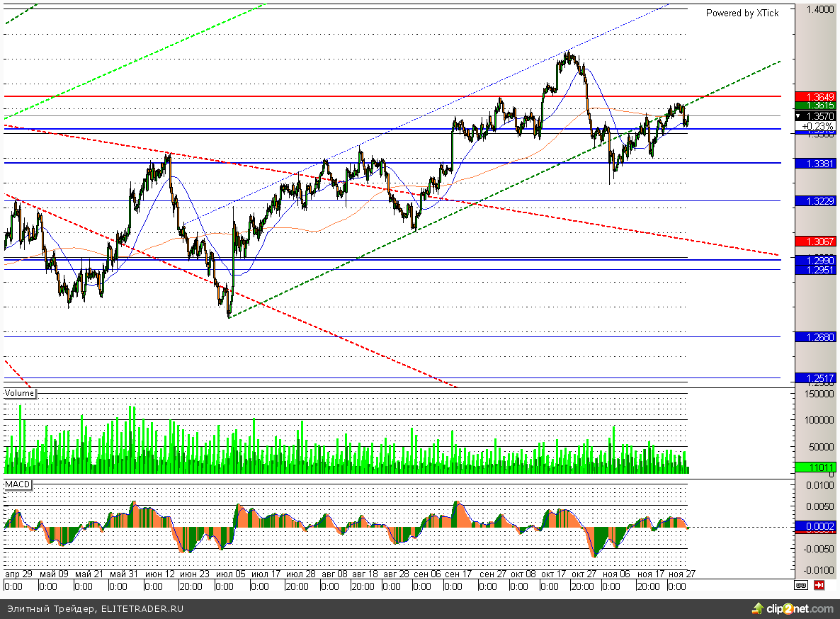
Task: Click the clip2net green upload arrow icon
Action: point(758,609)
